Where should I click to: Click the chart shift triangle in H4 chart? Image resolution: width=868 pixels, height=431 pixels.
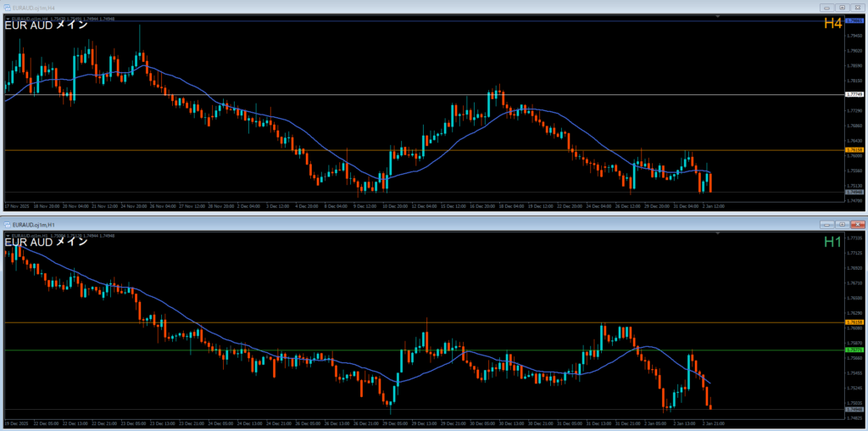tap(718, 17)
